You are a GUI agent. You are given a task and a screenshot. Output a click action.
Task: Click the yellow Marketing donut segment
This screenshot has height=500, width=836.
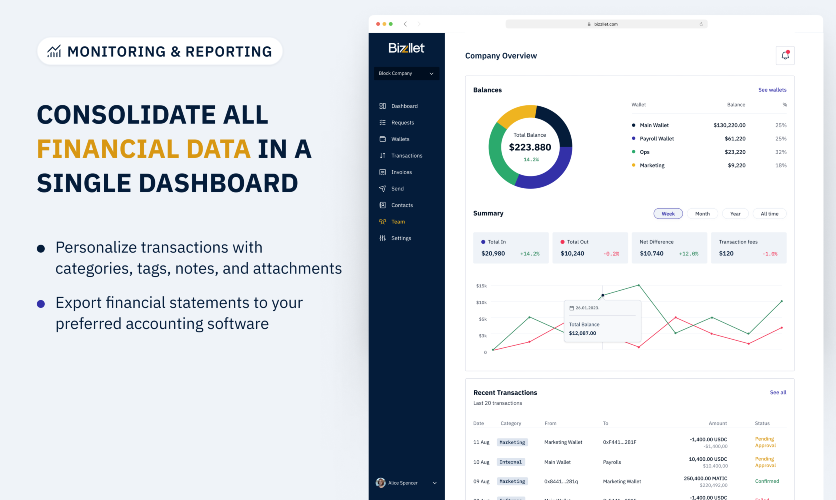point(517,115)
